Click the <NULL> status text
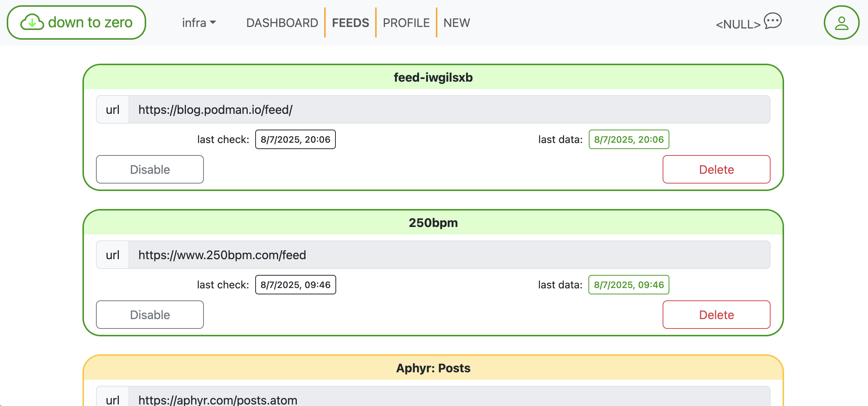 pyautogui.click(x=738, y=24)
